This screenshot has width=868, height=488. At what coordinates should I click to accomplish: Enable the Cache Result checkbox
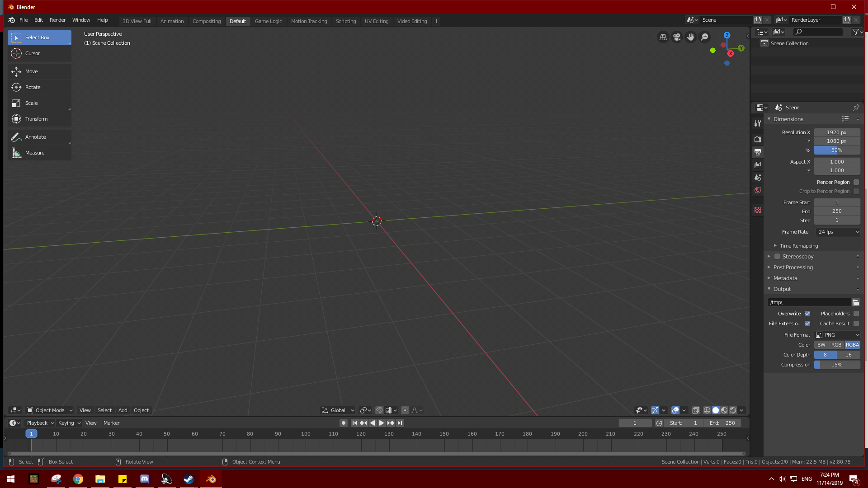(x=856, y=324)
